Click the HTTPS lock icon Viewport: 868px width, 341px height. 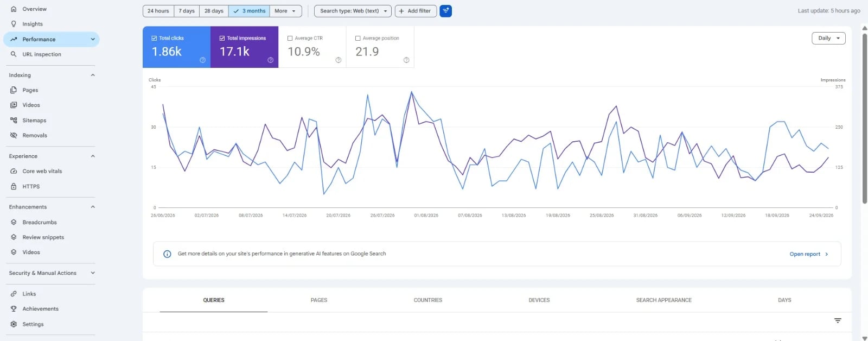[x=14, y=186]
